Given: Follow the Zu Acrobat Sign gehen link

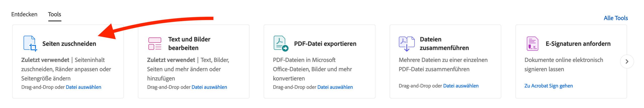Looking at the screenshot, I should tap(548, 86).
